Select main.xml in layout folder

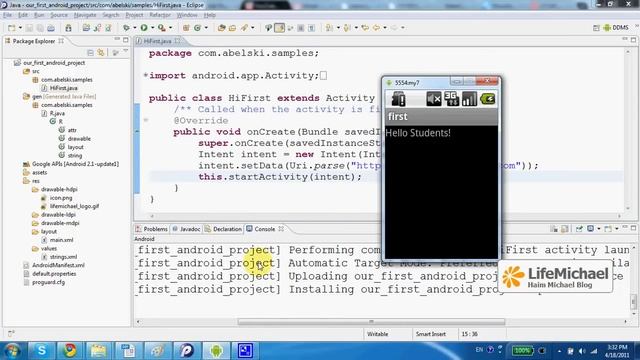pos(57,240)
